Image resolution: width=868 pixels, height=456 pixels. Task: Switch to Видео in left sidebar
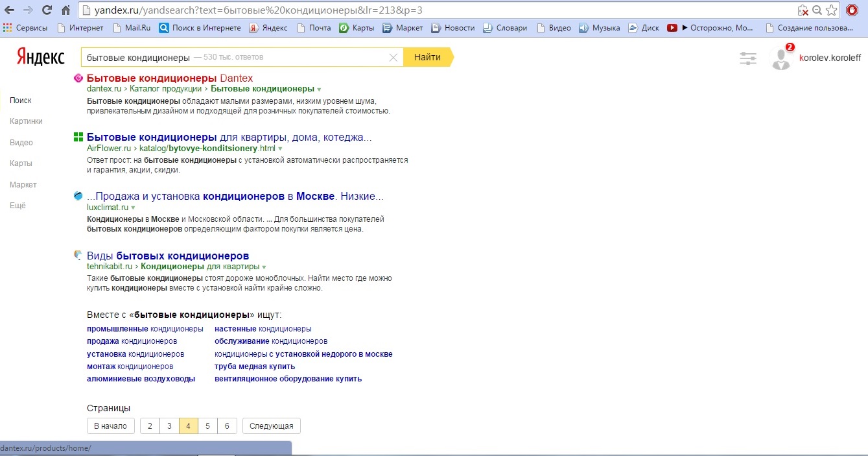[21, 143]
